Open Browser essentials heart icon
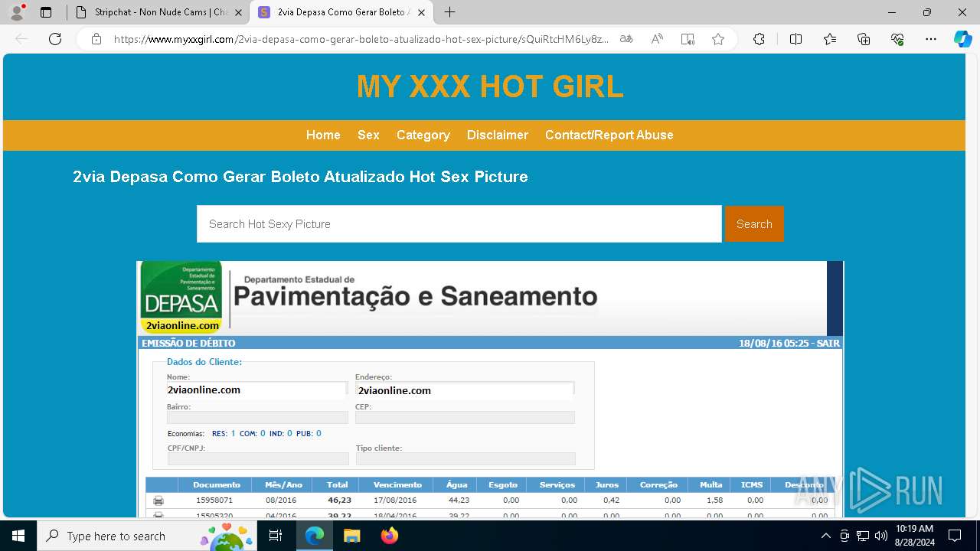The width and height of the screenshot is (980, 551). [x=897, y=39]
